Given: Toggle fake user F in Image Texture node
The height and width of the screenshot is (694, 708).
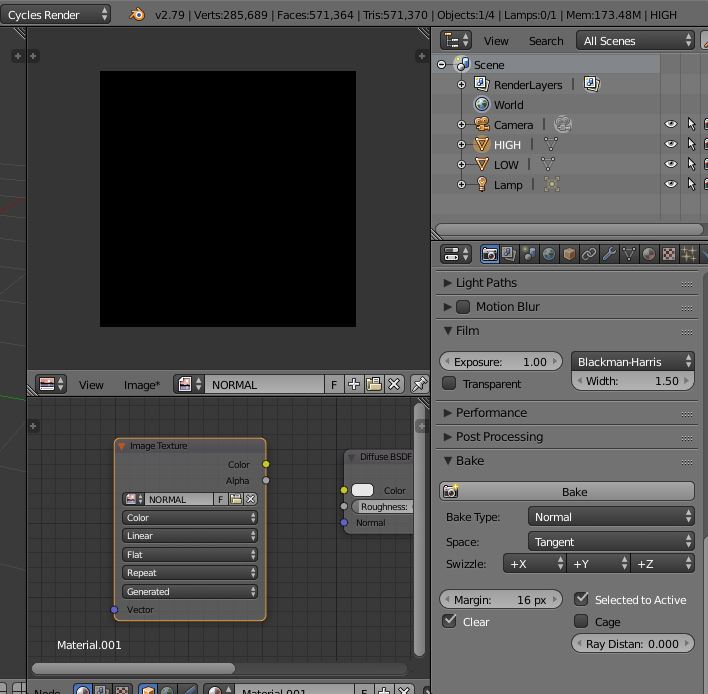Looking at the screenshot, I should point(220,499).
